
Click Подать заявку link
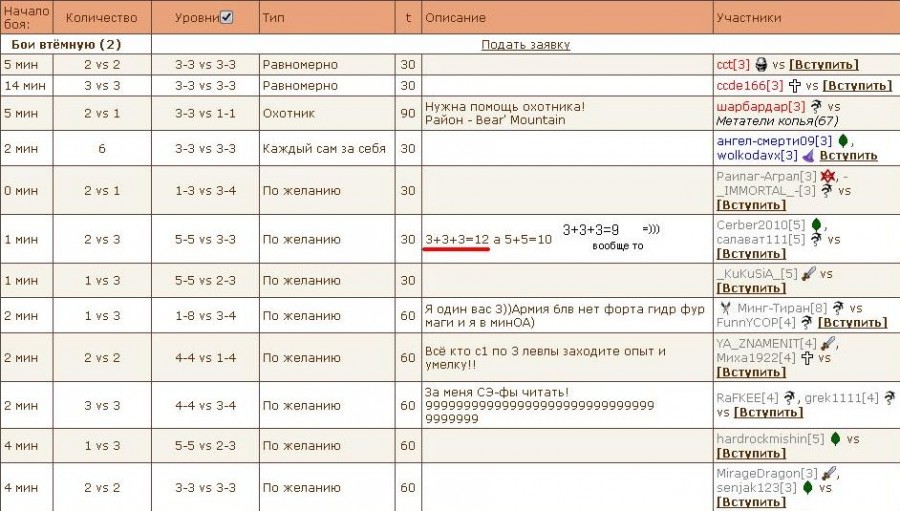(525, 45)
